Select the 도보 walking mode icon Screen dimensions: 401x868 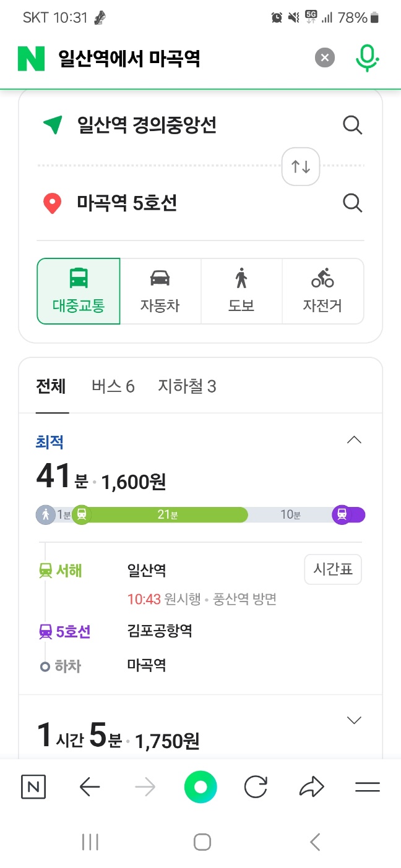click(x=241, y=291)
